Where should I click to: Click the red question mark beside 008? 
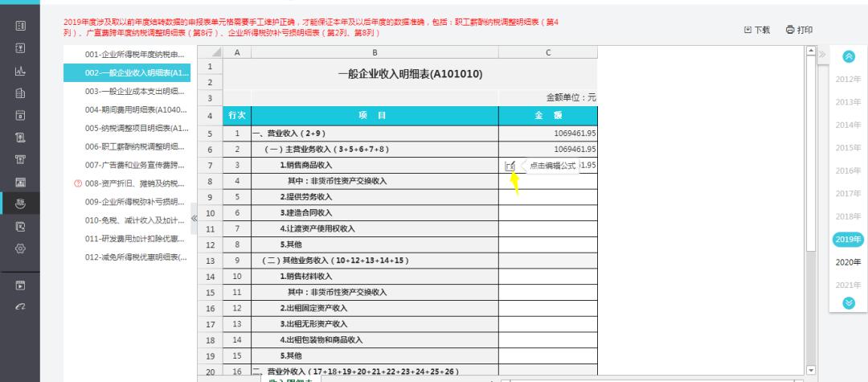77,183
